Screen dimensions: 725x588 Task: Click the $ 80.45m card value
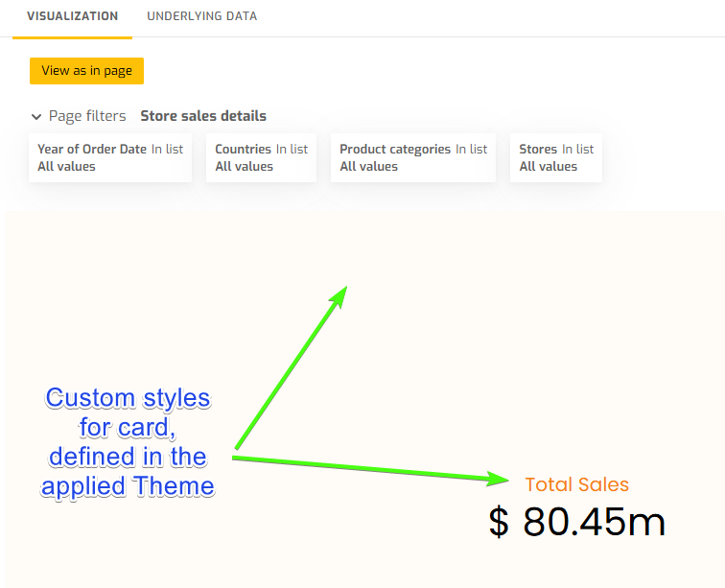577,523
